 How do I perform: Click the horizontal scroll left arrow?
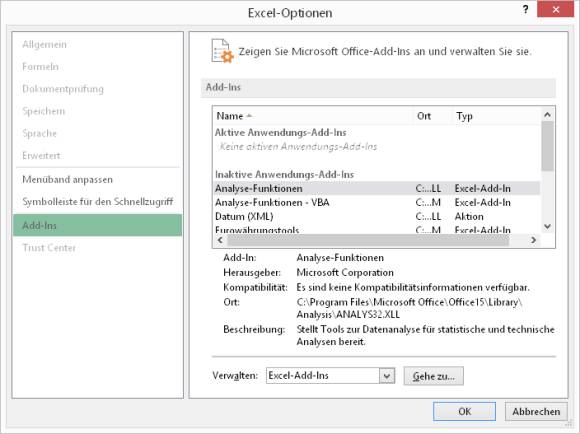tap(220, 240)
